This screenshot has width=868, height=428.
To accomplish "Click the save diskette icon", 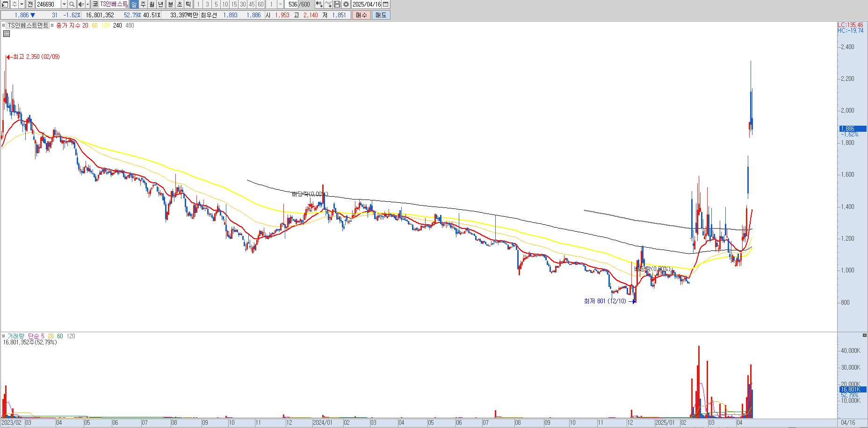I will tap(337, 4).
